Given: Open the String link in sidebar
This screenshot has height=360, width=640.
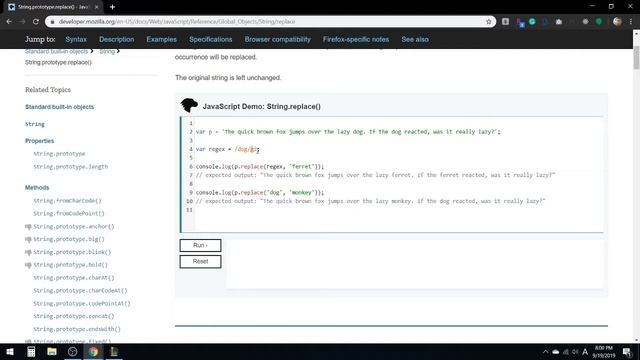Looking at the screenshot, I should [x=35, y=124].
